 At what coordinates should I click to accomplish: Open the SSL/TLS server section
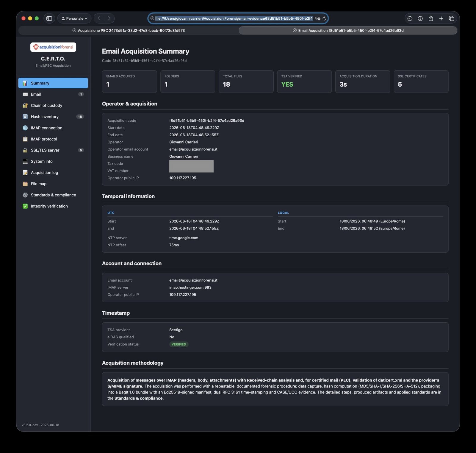click(53, 150)
